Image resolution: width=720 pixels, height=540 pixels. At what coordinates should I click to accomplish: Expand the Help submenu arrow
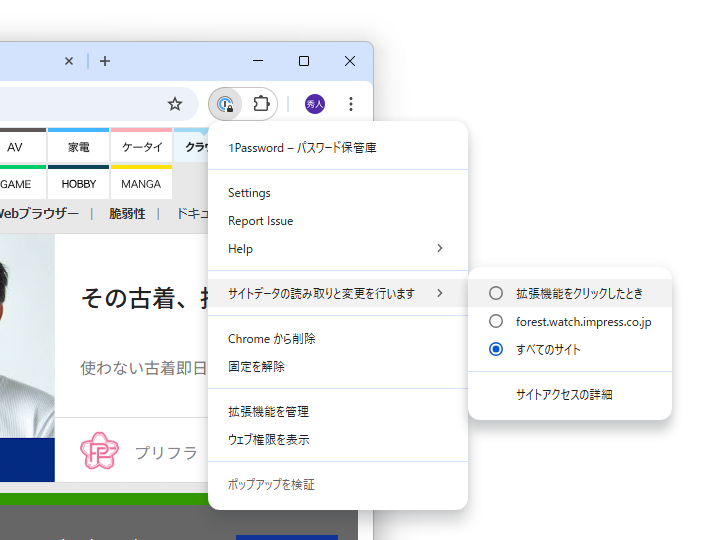point(439,248)
